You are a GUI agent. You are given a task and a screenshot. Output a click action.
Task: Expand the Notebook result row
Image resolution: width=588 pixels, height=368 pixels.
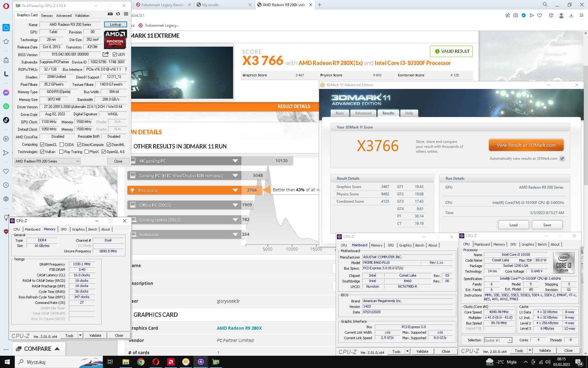[x=235, y=234]
